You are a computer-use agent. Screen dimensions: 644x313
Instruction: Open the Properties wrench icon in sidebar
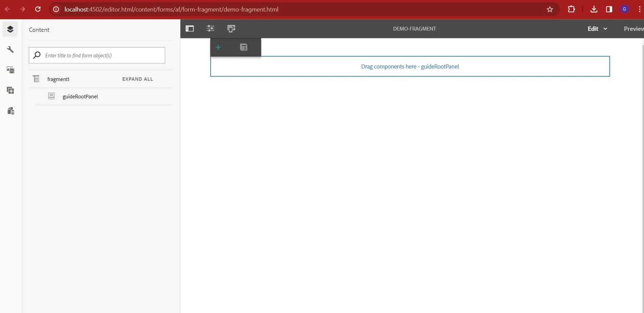click(10, 50)
